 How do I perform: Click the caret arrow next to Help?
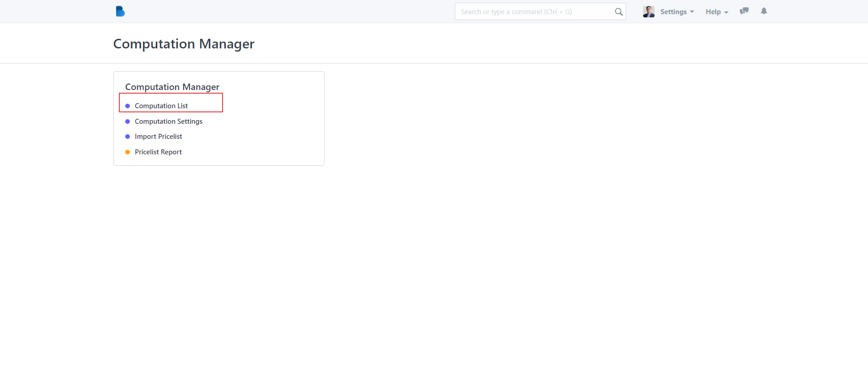coord(726,12)
